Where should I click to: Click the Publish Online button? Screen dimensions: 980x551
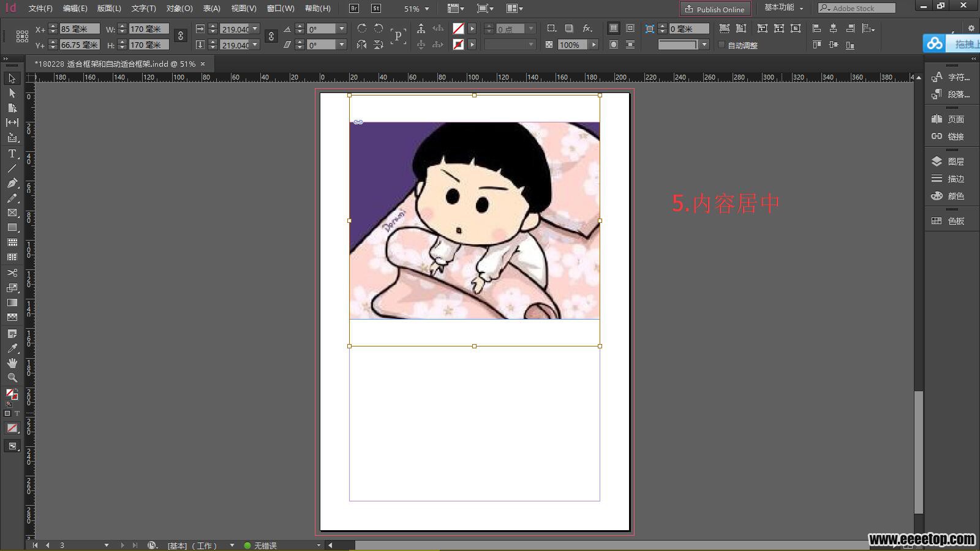[715, 9]
